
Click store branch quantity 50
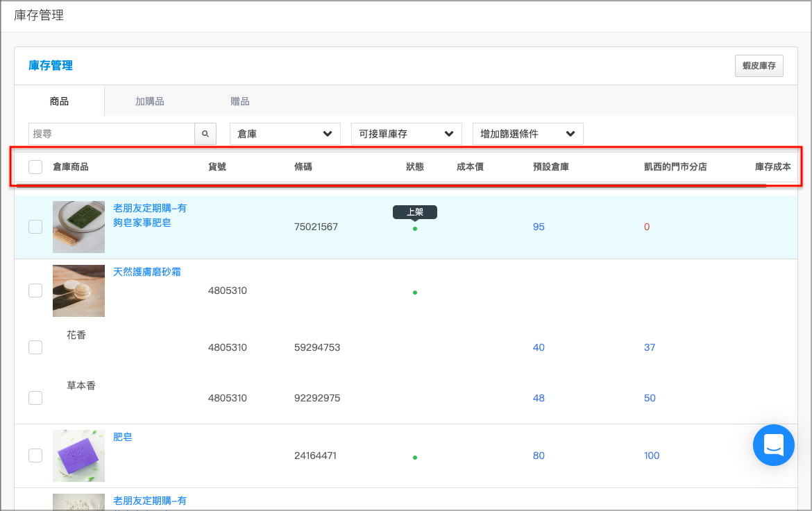pyautogui.click(x=650, y=398)
